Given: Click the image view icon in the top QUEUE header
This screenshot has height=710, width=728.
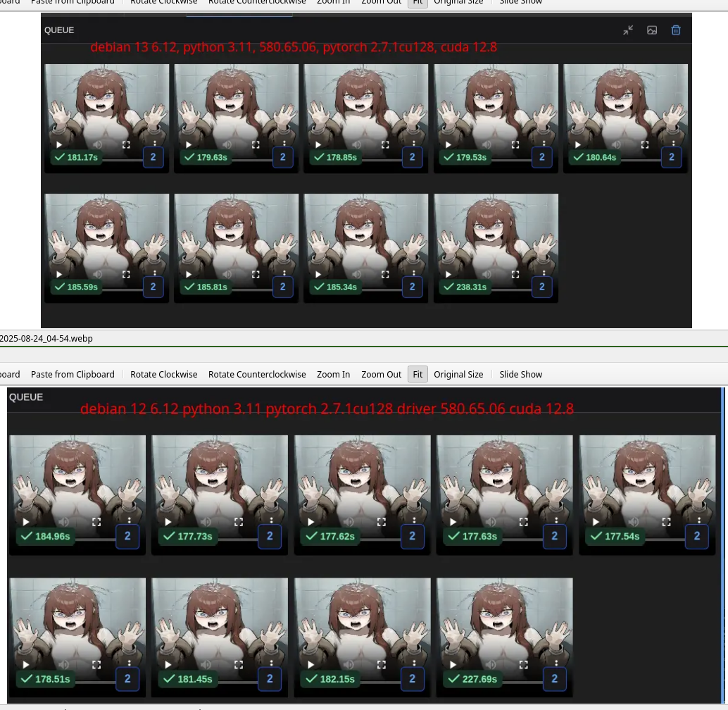Looking at the screenshot, I should coord(652,30).
